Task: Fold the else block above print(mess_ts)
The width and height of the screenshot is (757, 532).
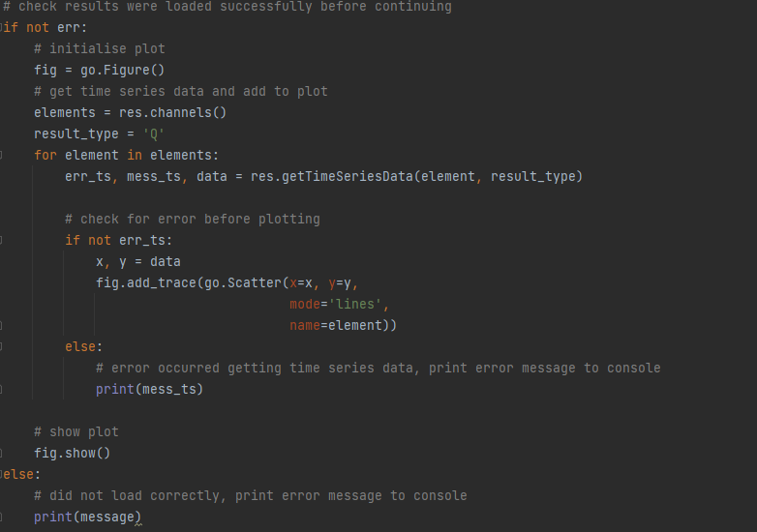Action: (x=3, y=346)
